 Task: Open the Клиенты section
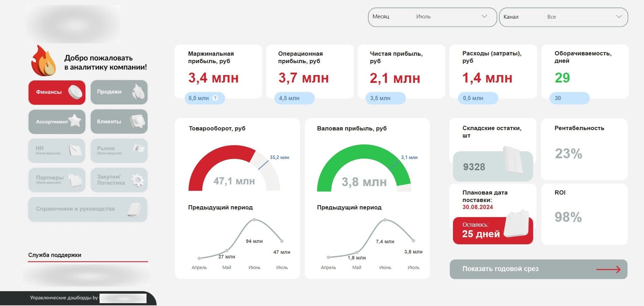point(119,122)
